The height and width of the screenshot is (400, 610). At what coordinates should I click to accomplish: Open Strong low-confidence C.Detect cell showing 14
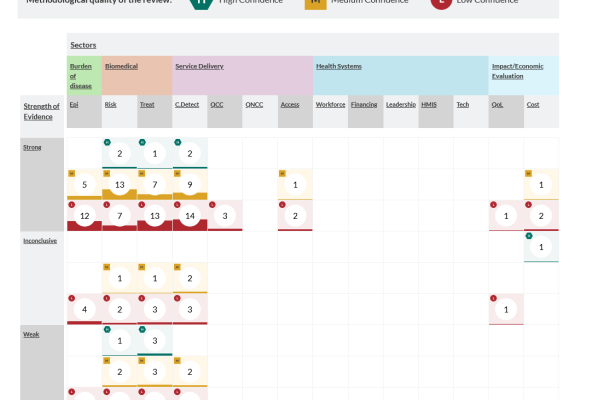190,216
